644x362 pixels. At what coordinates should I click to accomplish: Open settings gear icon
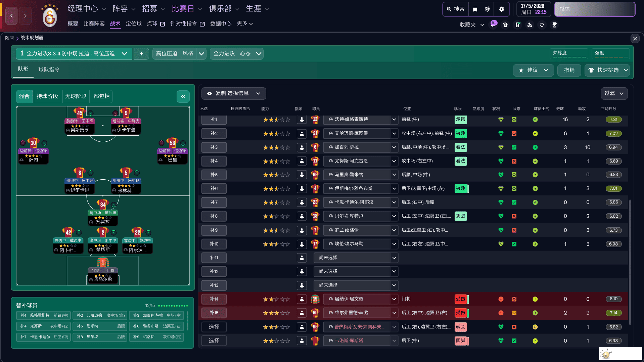pos(501,9)
